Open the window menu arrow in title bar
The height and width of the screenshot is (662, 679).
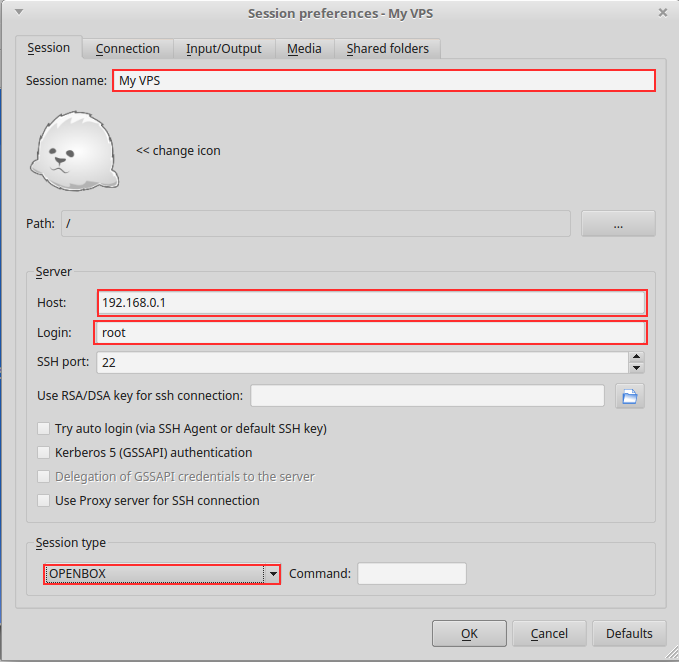19,12
